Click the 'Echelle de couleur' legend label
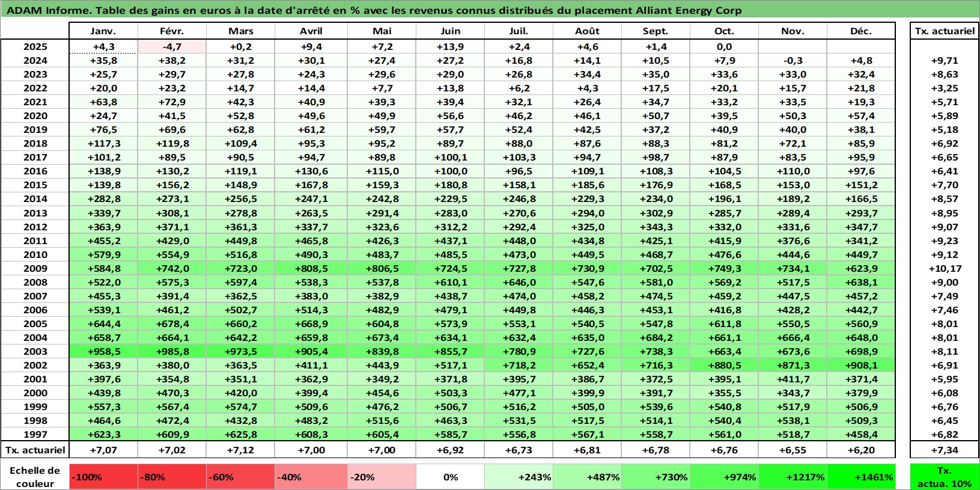This screenshot has width=980, height=490. [x=35, y=477]
